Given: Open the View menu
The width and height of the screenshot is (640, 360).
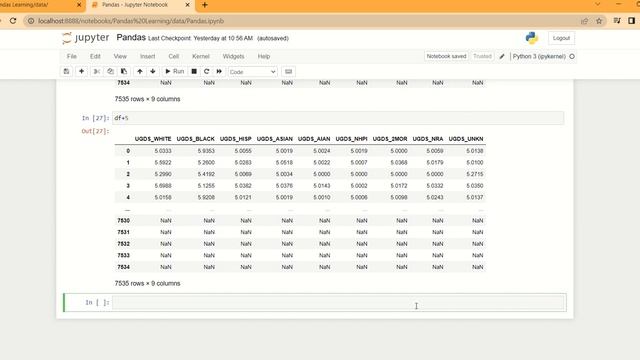Looking at the screenshot, I should tap(120, 56).
